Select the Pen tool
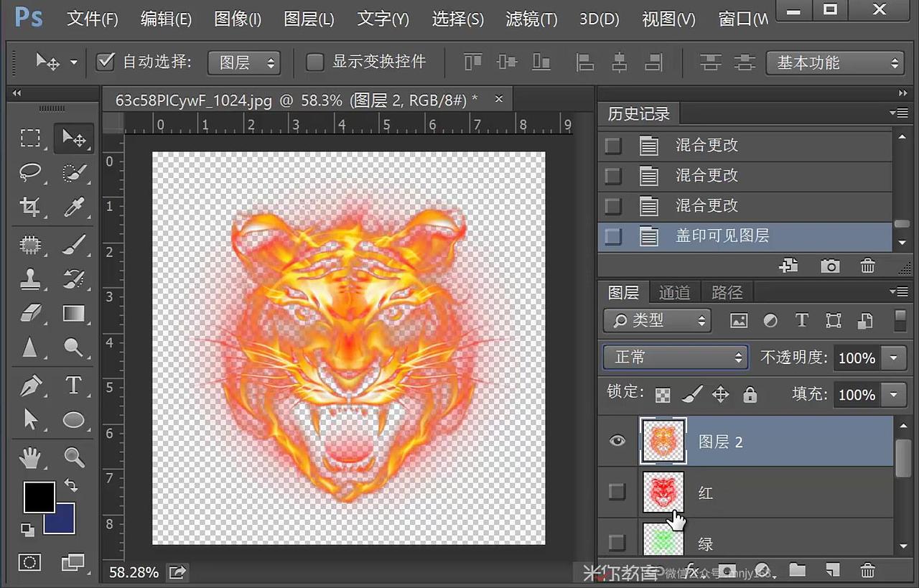Screen dimensions: 919x588 click(30, 385)
